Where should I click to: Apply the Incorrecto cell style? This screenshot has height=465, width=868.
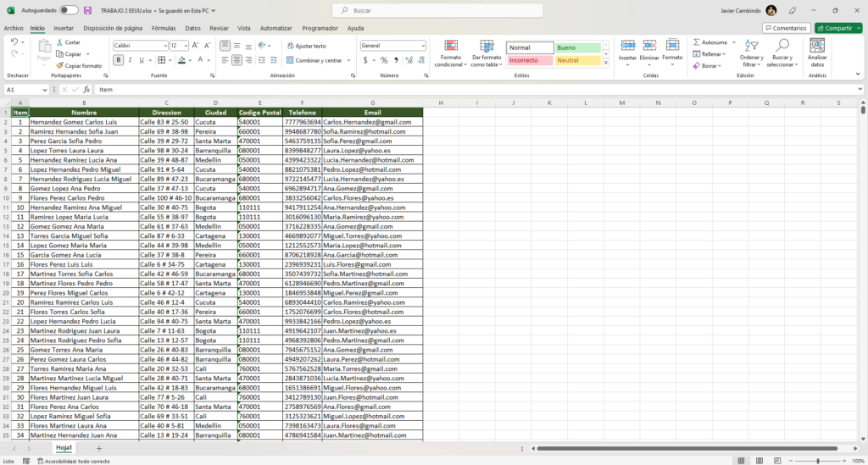(530, 60)
